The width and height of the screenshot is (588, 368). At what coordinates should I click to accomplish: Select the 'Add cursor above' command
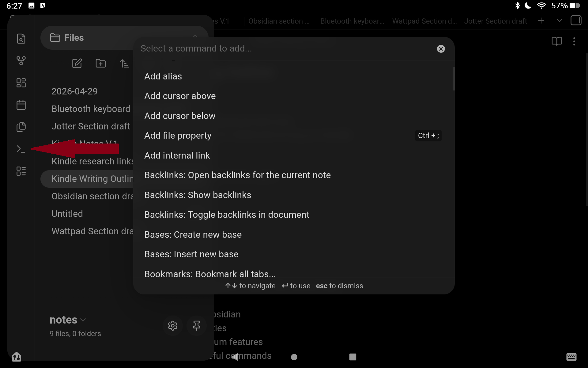293,96
